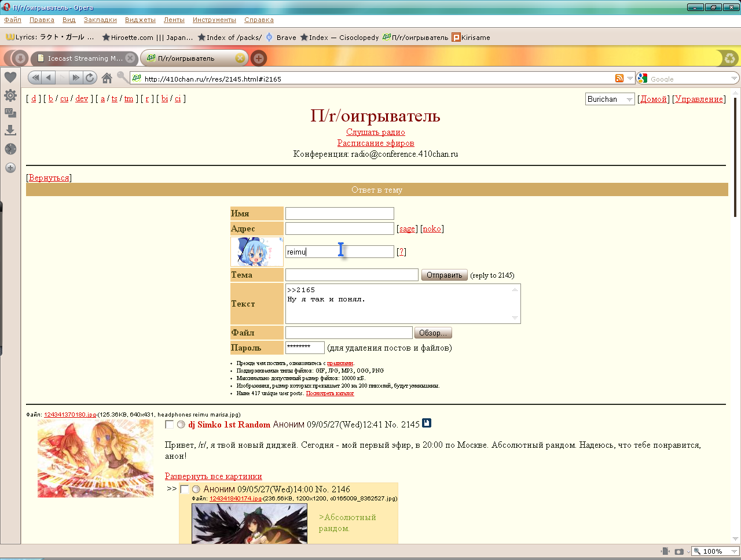
Task: Open the Hiroette.com bookmark
Action: point(147,37)
